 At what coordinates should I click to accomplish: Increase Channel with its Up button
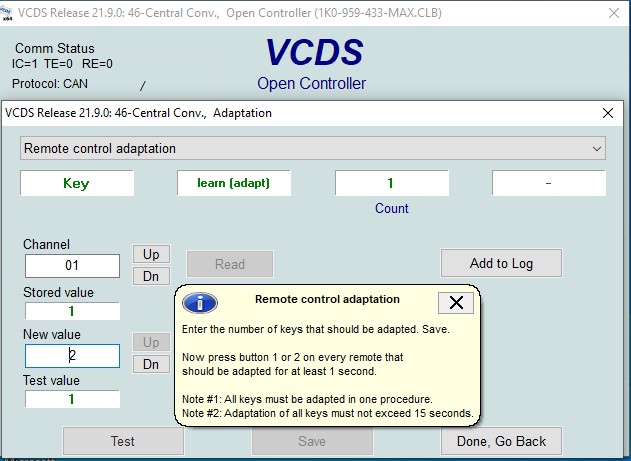click(x=151, y=254)
